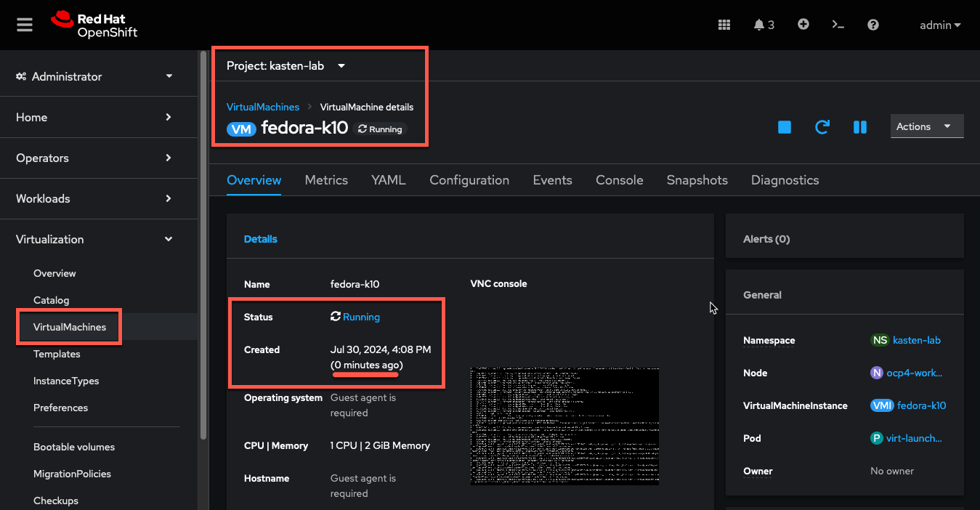Toggle the hamburger navigation menu
Viewport: 980px width, 510px height.
(x=25, y=25)
